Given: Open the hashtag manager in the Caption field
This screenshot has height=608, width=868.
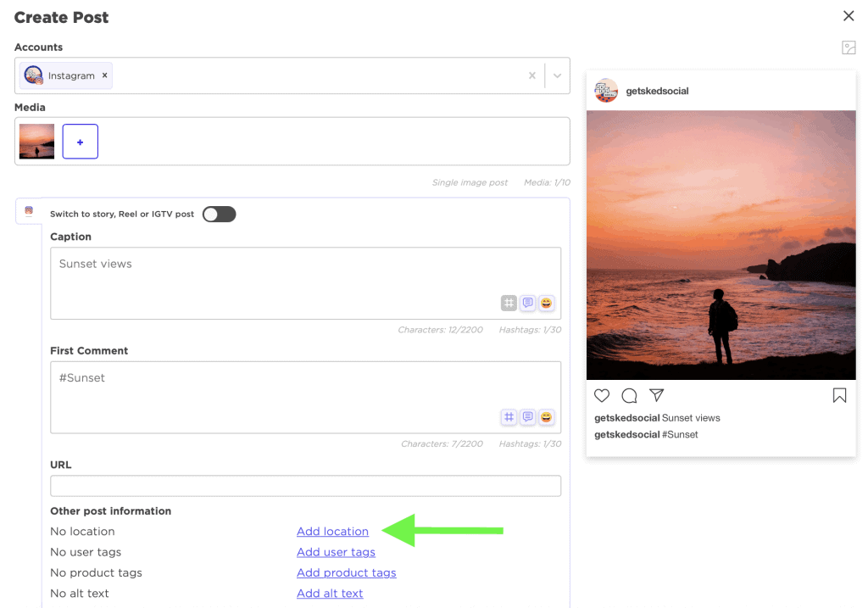Looking at the screenshot, I should [509, 303].
